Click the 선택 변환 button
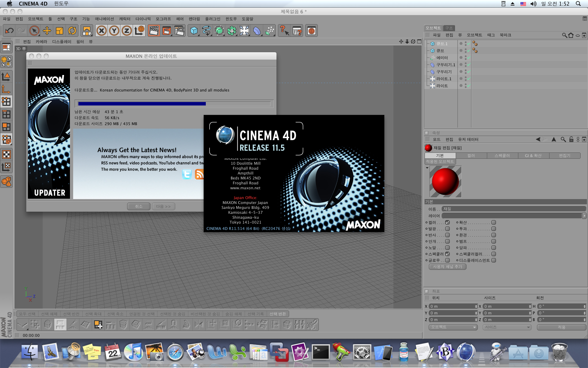The height and width of the screenshot is (368, 588). (x=278, y=314)
